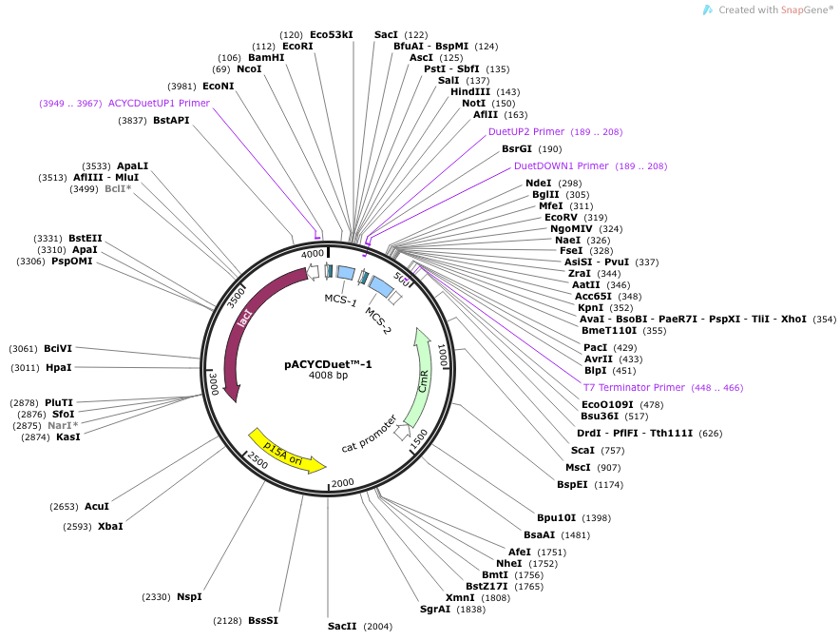
Task: Click the SnapGene logo icon
Action: [x=707, y=10]
